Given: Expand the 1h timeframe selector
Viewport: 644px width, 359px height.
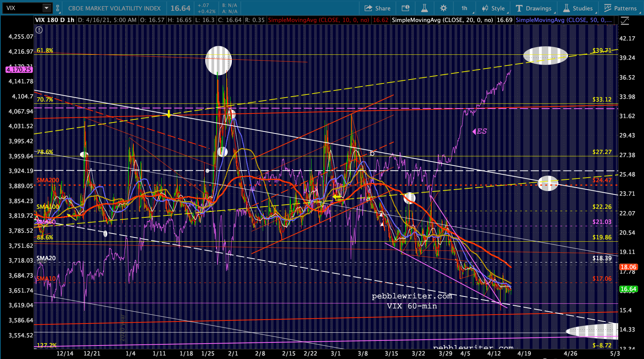Looking at the screenshot, I should pos(464,8).
